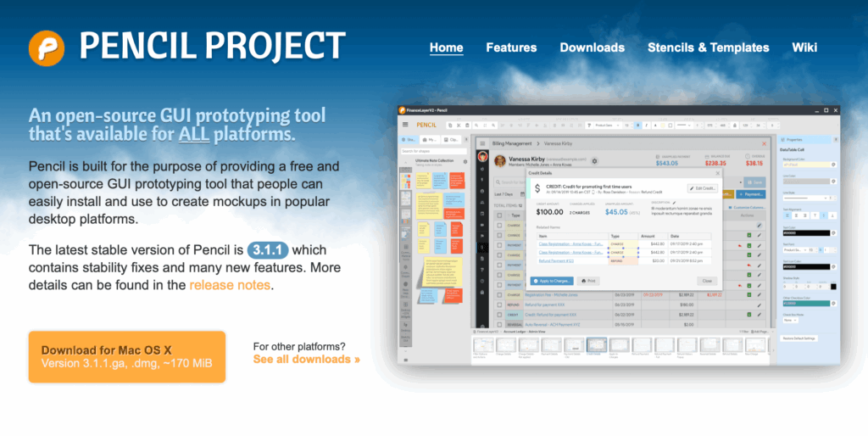Viewport: 868px width, 436px height.
Task: Click the Paste clipboard icon in toolbar
Action: point(467,126)
